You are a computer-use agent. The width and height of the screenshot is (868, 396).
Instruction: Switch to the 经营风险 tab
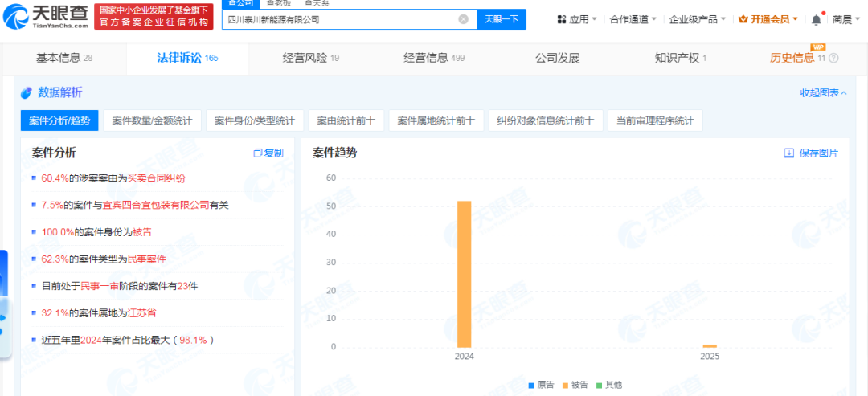click(310, 58)
